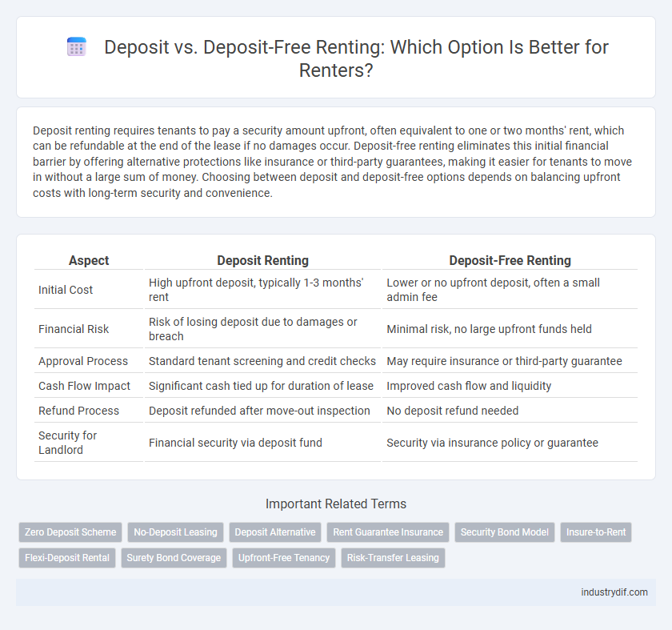Open the Risk-Transfer Leasing tag
This screenshot has height=630, width=672.
pos(393,558)
